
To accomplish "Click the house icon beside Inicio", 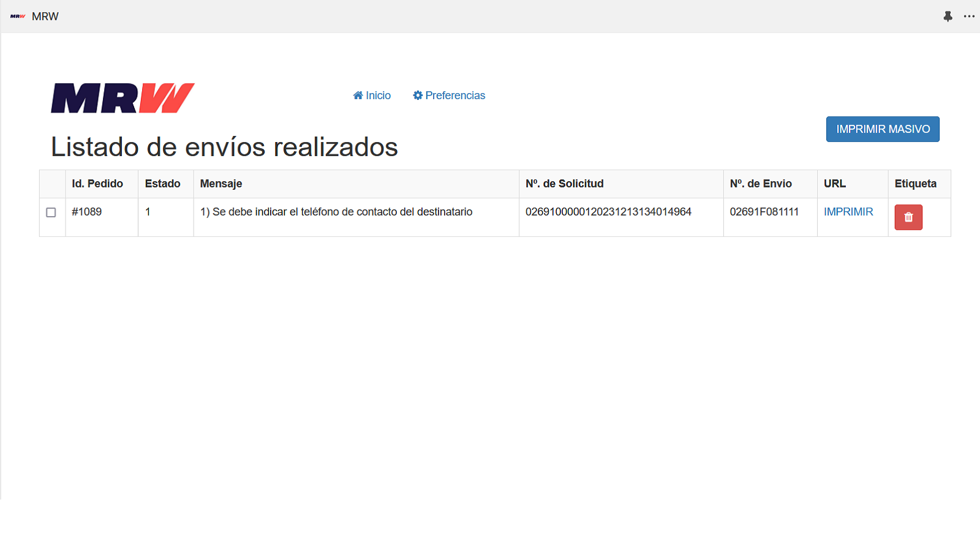I will [358, 96].
